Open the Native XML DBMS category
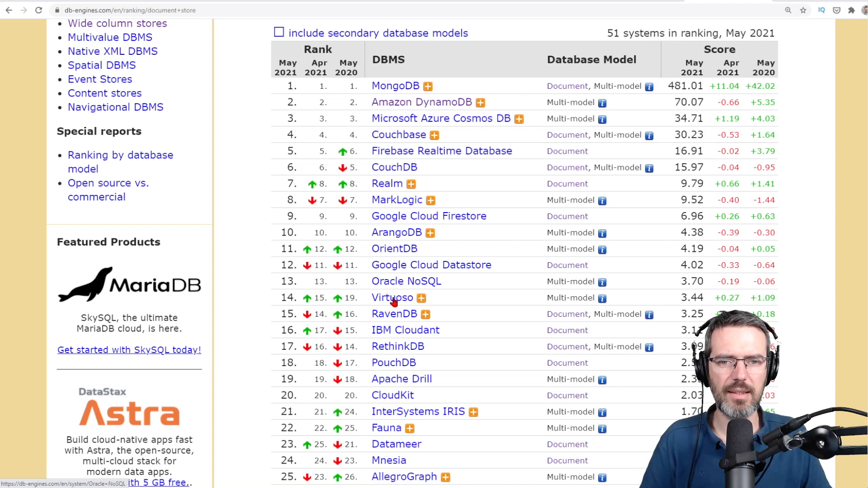868x488 pixels. point(113,51)
